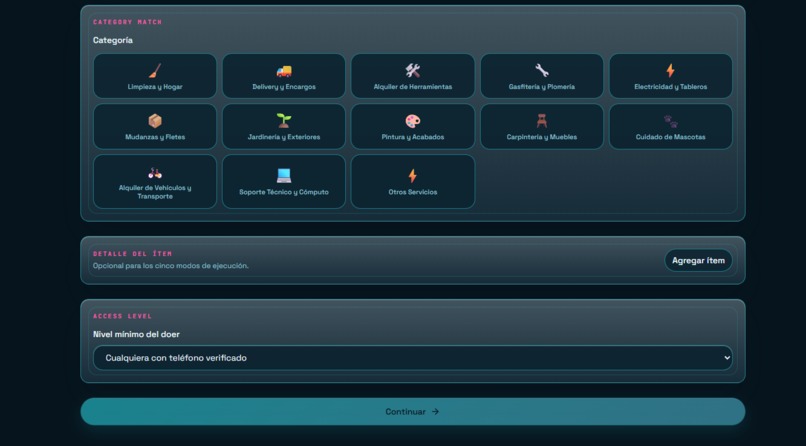This screenshot has height=446, width=806.
Task: Open the Nivel mínimo del doer dropdown
Action: (413, 358)
